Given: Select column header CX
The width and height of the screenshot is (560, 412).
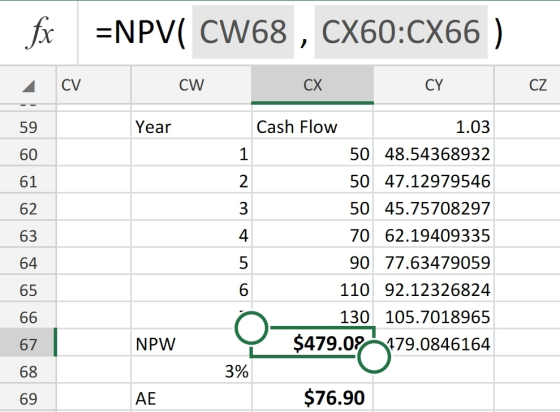Looking at the screenshot, I should [312, 85].
